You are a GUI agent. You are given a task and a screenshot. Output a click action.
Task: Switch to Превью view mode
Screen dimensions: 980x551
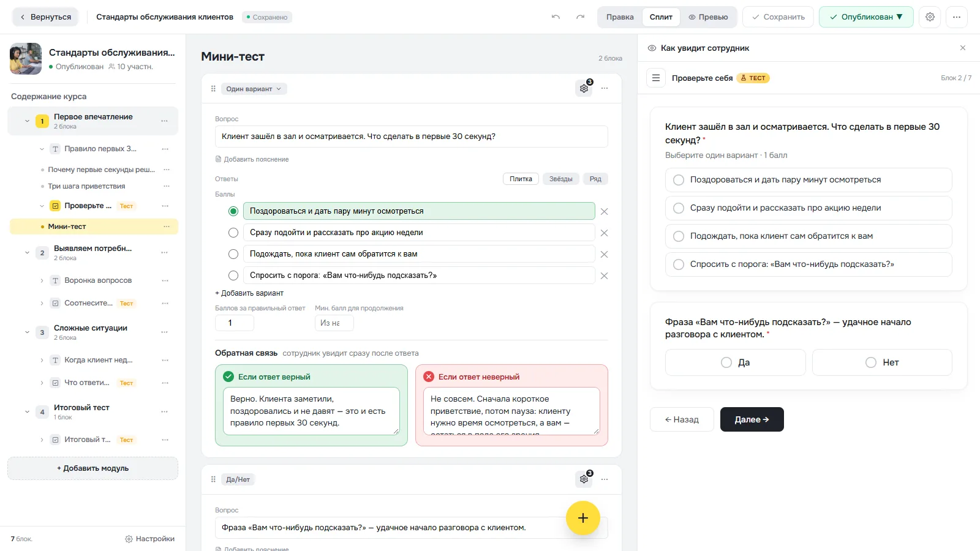pyautogui.click(x=708, y=17)
